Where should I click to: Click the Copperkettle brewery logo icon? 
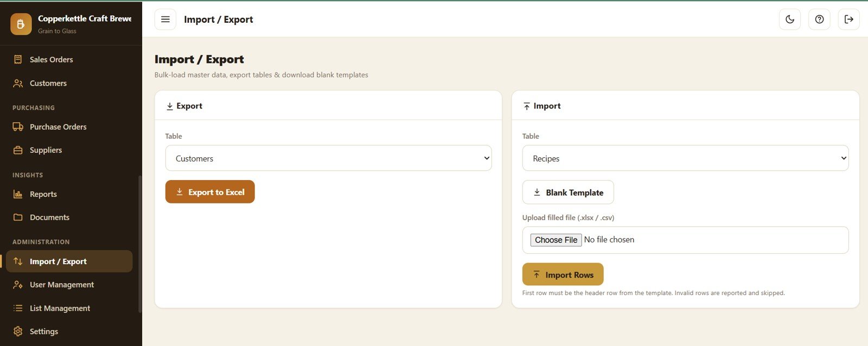[21, 24]
